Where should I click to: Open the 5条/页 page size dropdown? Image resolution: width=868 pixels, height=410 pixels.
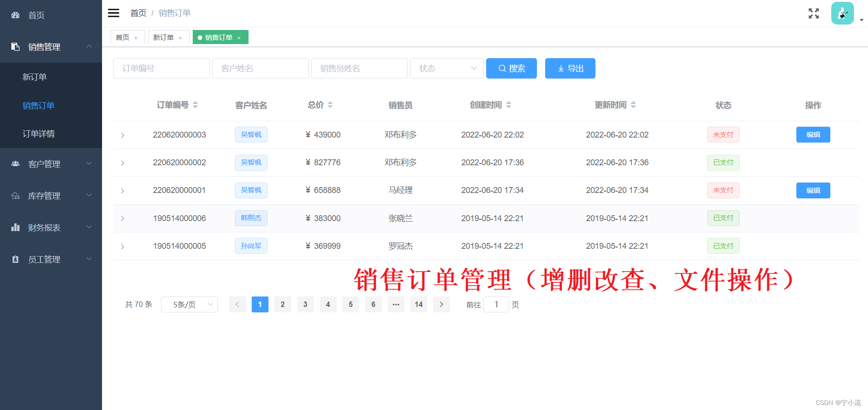189,305
